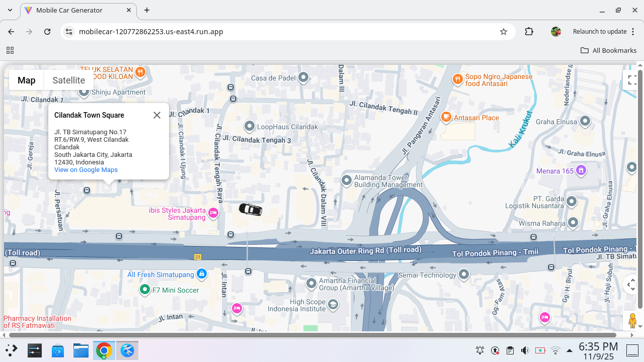Click the Street View pegman icon
The width and height of the screenshot is (644, 362).
(632, 320)
